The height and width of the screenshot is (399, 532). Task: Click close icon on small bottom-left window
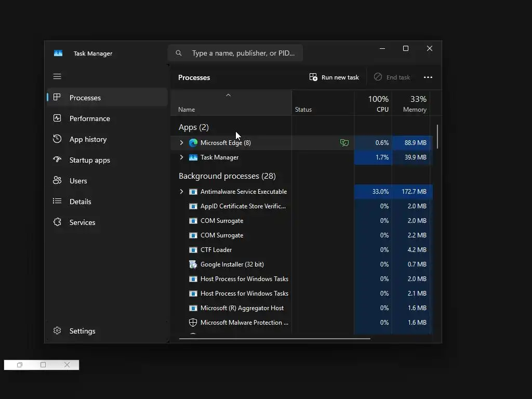[x=67, y=365]
